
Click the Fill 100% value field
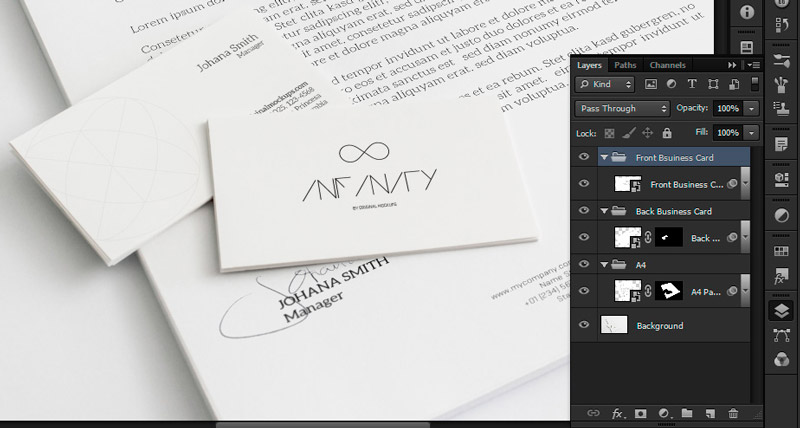tap(728, 133)
